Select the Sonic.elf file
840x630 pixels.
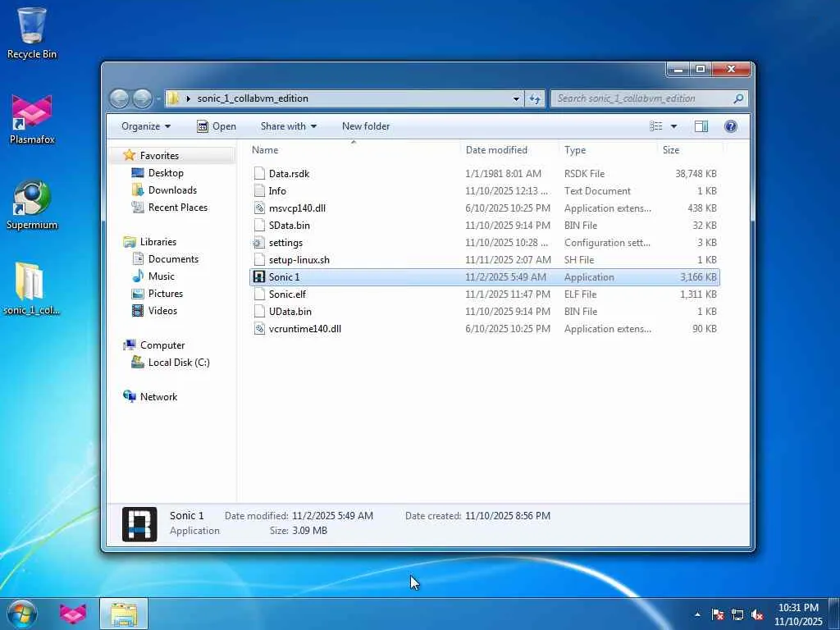(x=484, y=294)
